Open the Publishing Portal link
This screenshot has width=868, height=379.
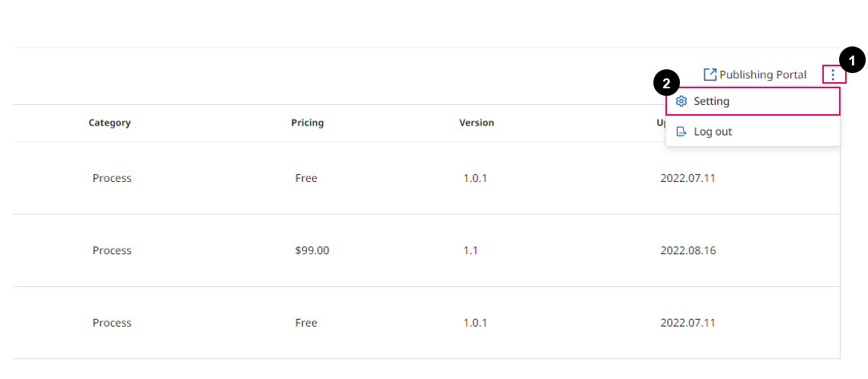pos(762,75)
